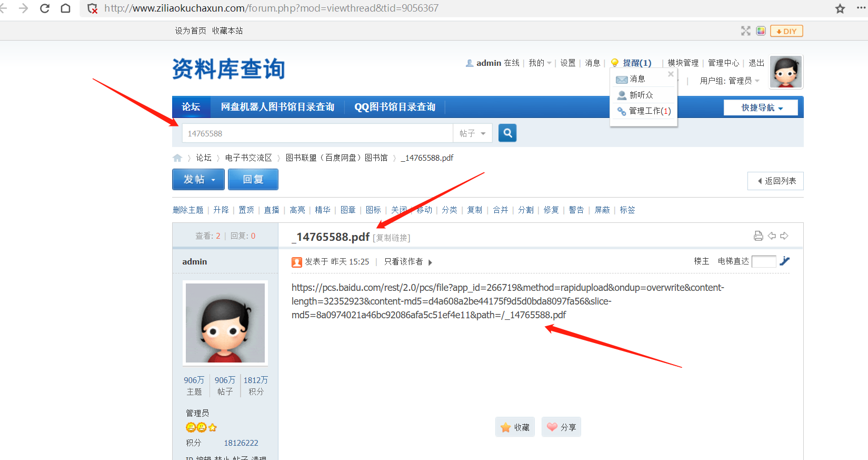Switch to the 论坛 nav tab
This screenshot has width=868, height=460.
(x=191, y=107)
